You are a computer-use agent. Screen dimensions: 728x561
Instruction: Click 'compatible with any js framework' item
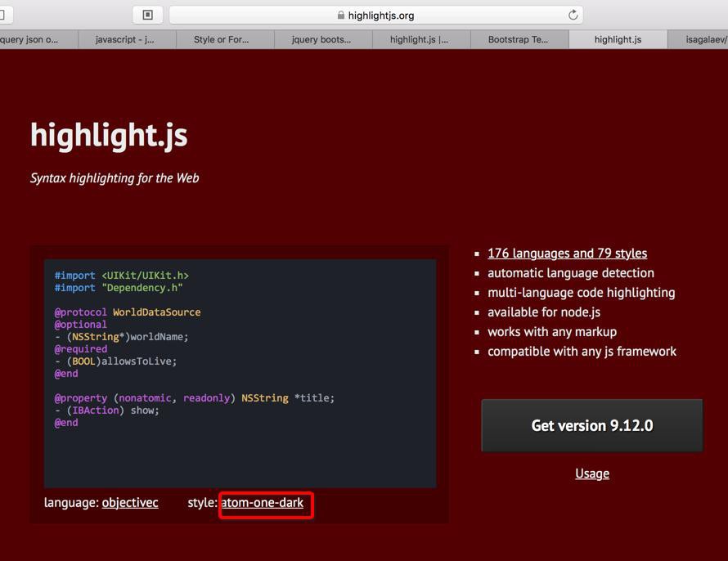tap(582, 352)
